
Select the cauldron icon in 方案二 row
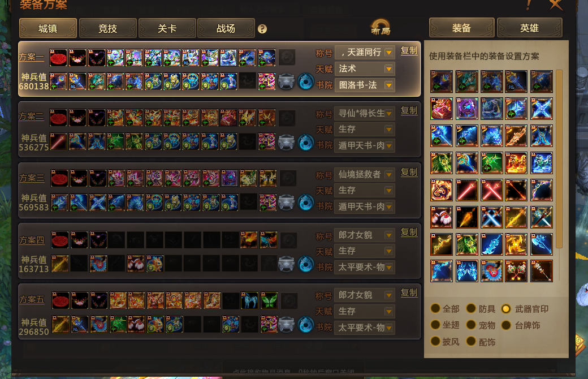pos(286,142)
